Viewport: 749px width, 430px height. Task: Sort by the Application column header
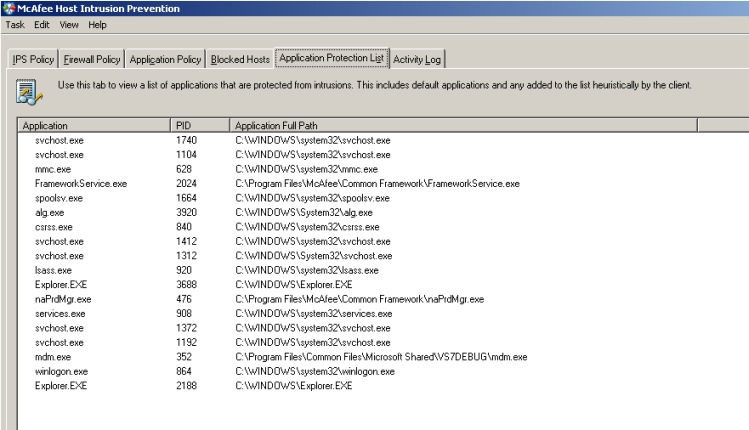94,126
